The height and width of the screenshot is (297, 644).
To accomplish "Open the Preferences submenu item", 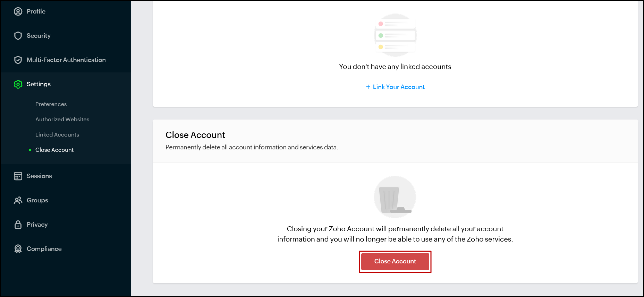I will [51, 104].
